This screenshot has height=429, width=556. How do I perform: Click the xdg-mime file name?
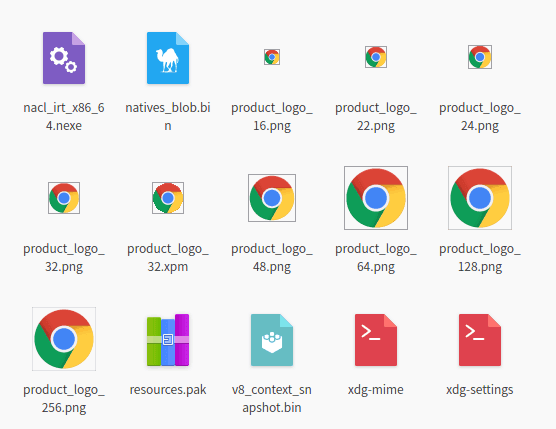pos(376,390)
